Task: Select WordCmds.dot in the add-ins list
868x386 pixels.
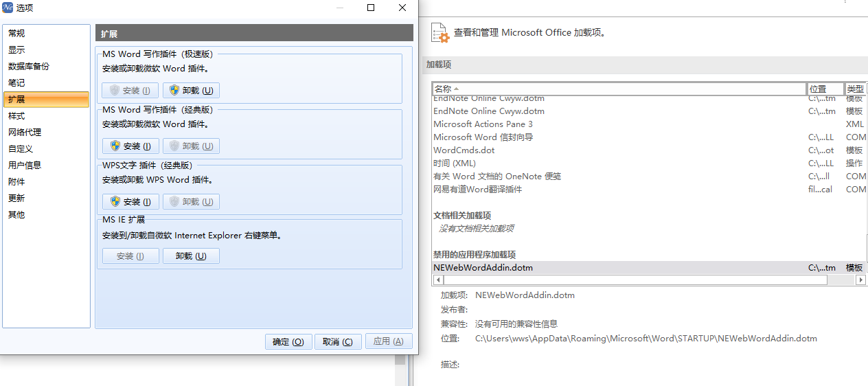Action: 648,150
